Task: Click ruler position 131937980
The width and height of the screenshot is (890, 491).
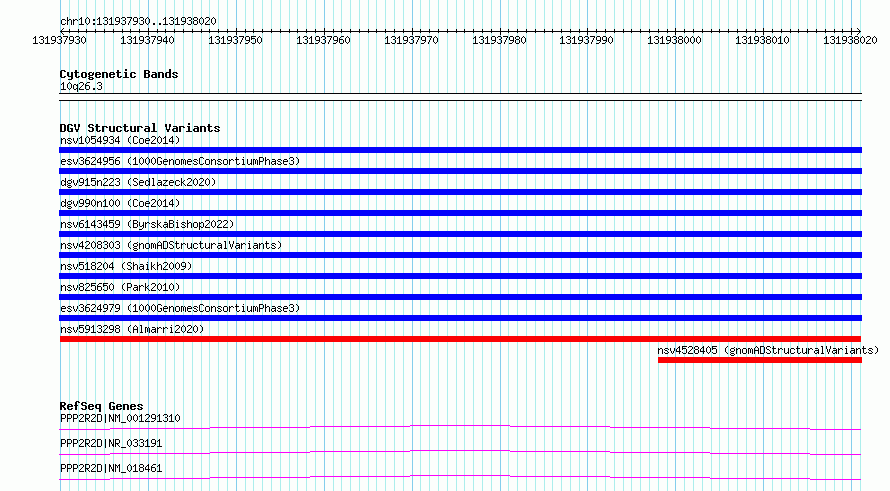Action: click(x=499, y=40)
